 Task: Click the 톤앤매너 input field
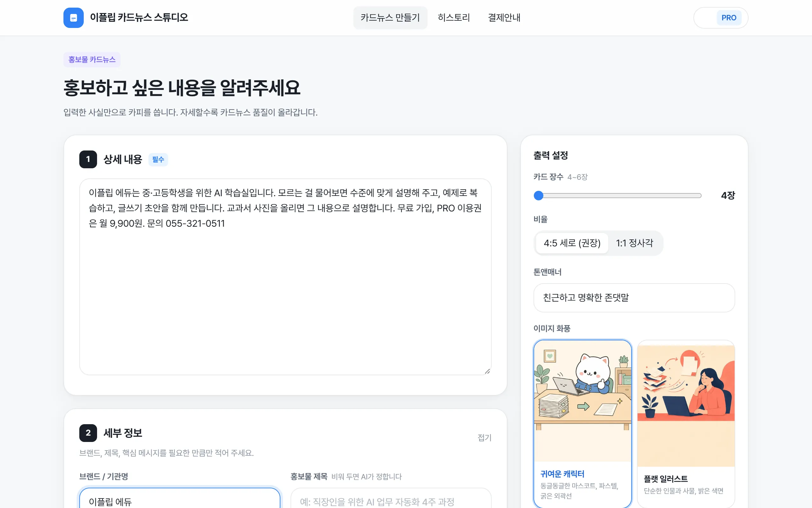pos(634,298)
